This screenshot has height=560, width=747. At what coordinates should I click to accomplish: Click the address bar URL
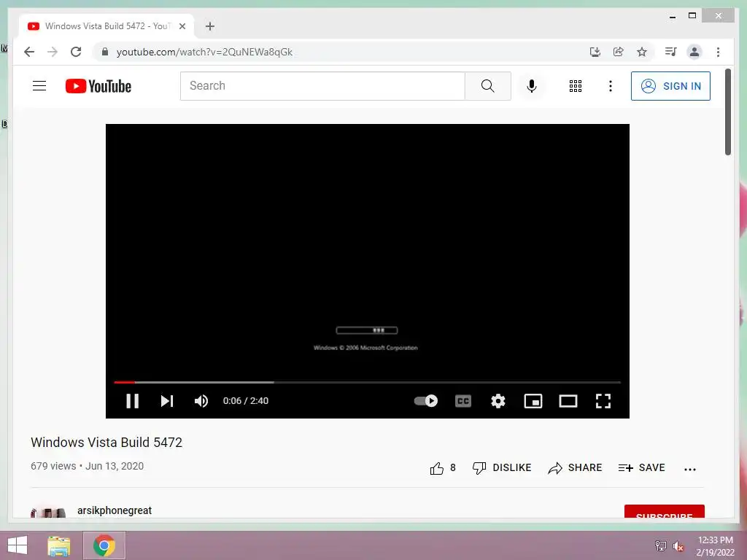[204, 52]
